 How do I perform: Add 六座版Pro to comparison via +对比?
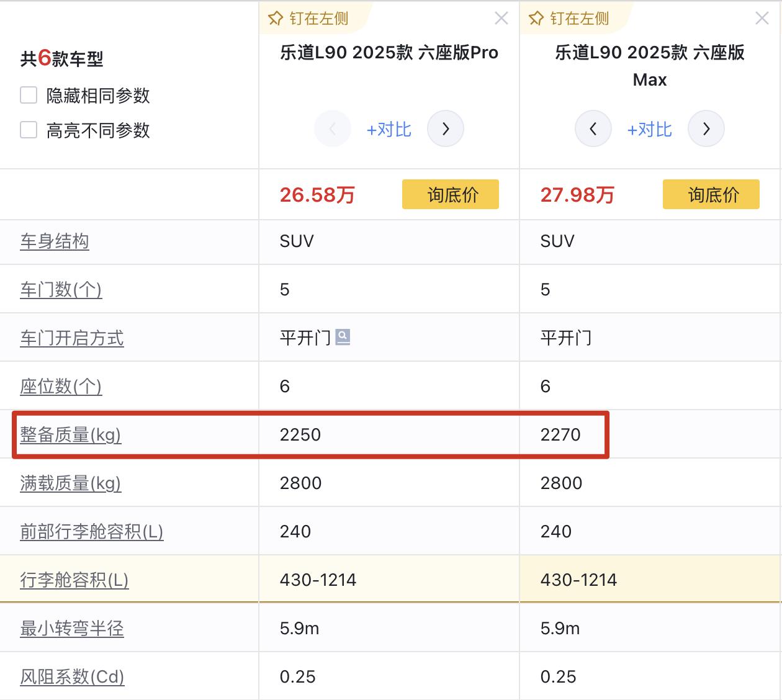coord(389,129)
